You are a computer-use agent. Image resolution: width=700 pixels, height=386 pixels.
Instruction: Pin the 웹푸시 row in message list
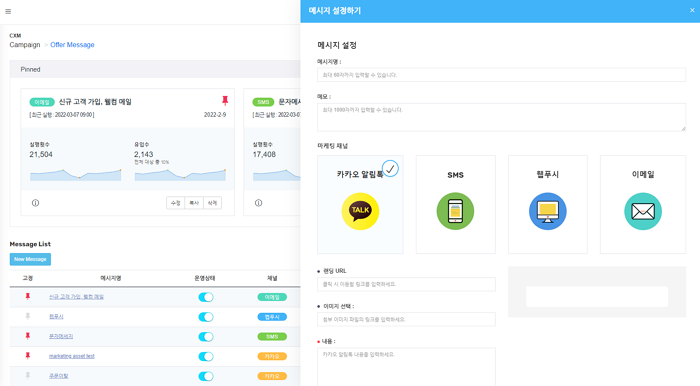[x=28, y=316]
